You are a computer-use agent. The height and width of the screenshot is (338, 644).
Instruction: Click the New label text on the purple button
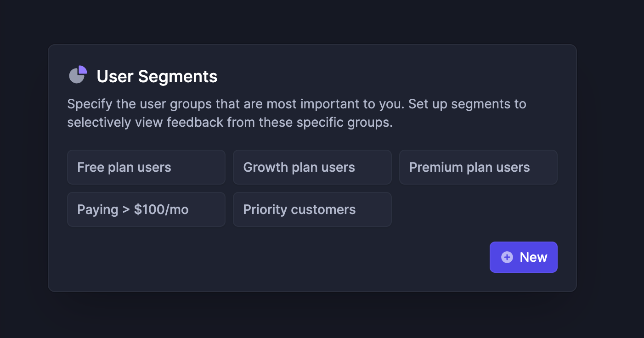[534, 257]
